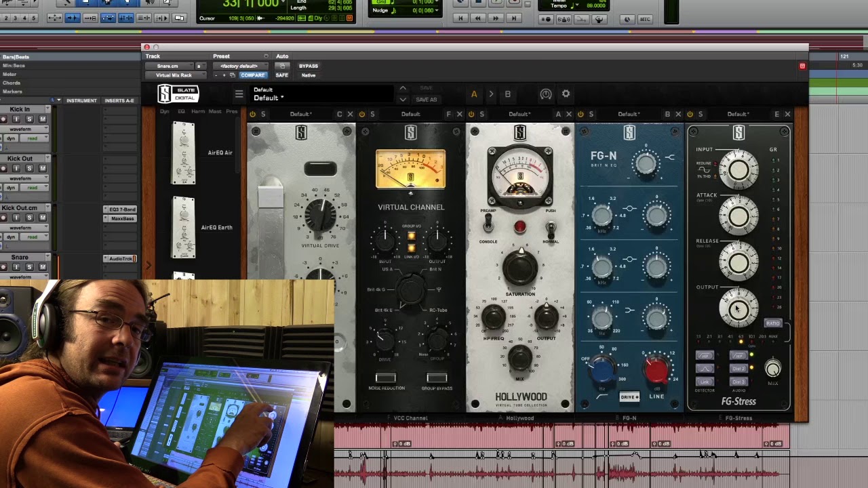Select the previous preset with the up chevron
The image size is (868, 488).
403,88
